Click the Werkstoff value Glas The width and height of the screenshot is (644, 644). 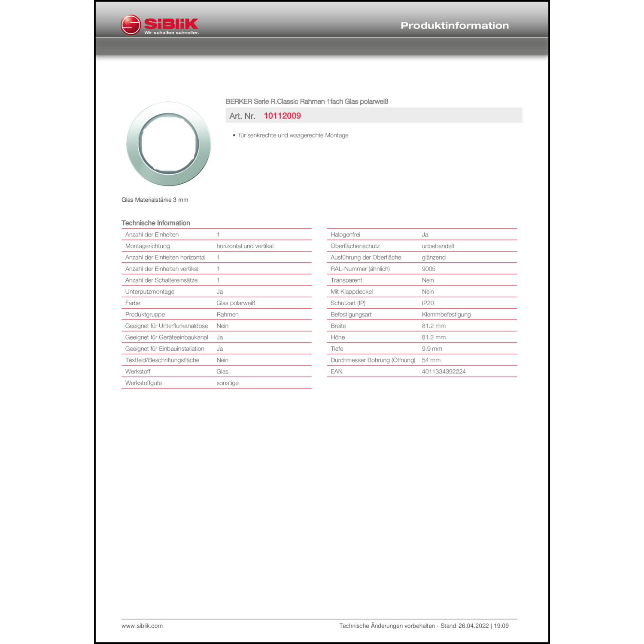(x=222, y=371)
